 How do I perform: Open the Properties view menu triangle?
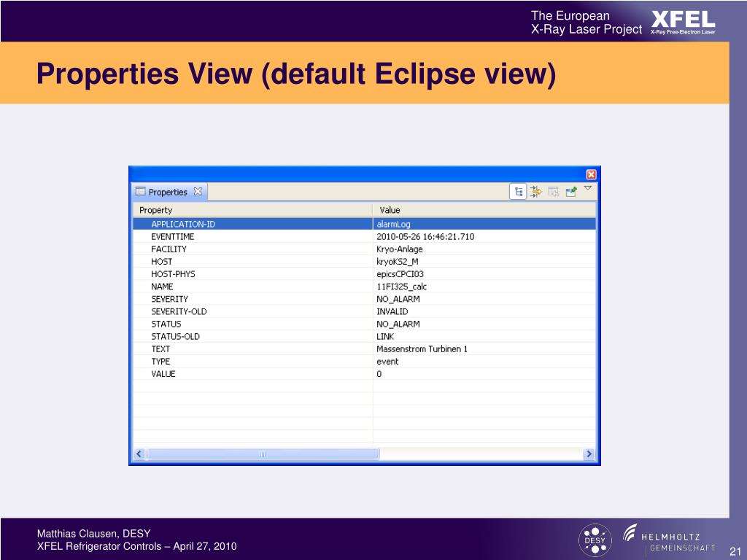click(x=588, y=188)
